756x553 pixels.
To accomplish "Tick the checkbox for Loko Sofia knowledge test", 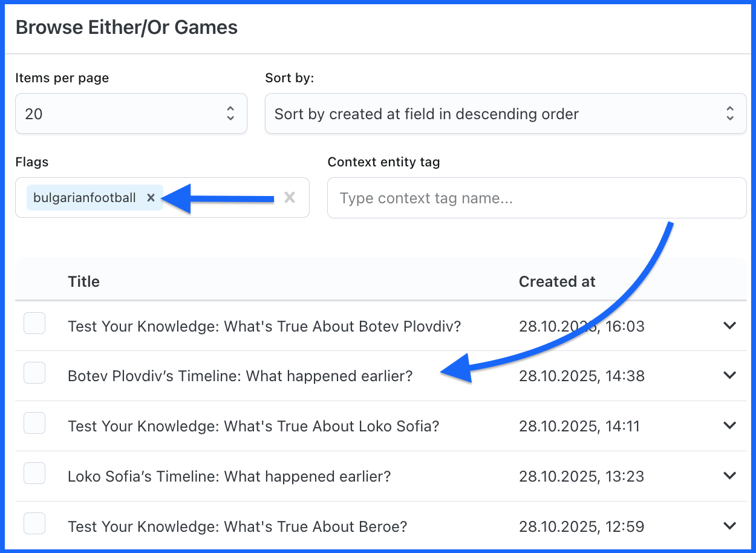I will click(x=34, y=424).
